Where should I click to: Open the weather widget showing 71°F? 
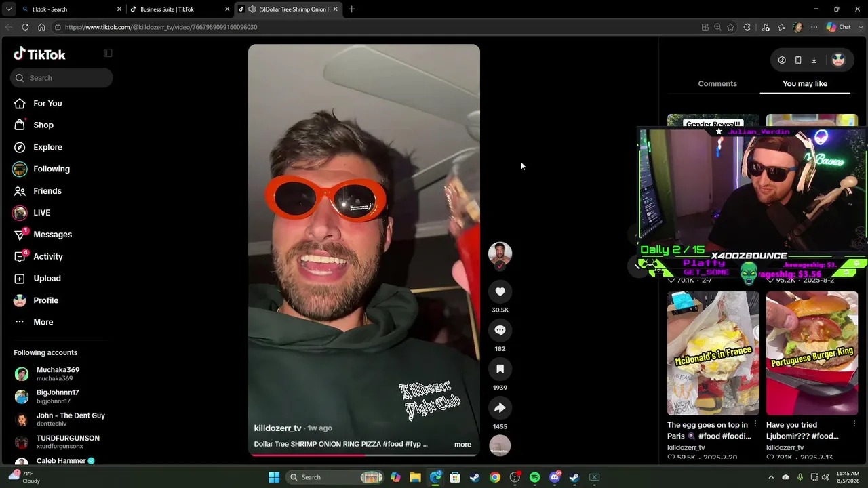[26, 477]
